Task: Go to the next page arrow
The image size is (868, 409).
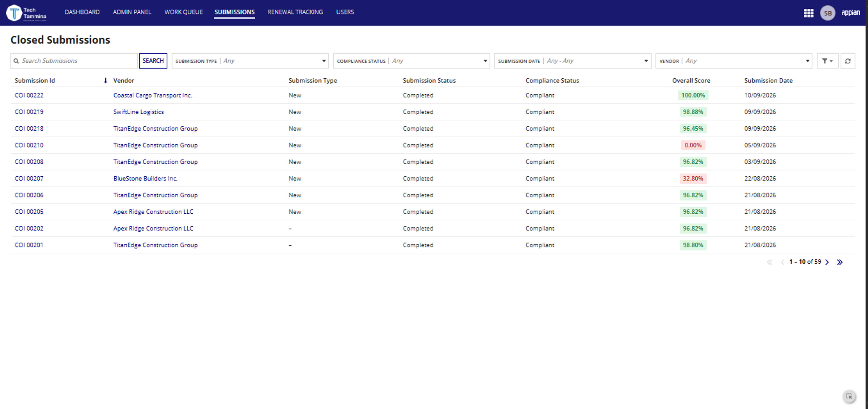Action: [x=827, y=262]
